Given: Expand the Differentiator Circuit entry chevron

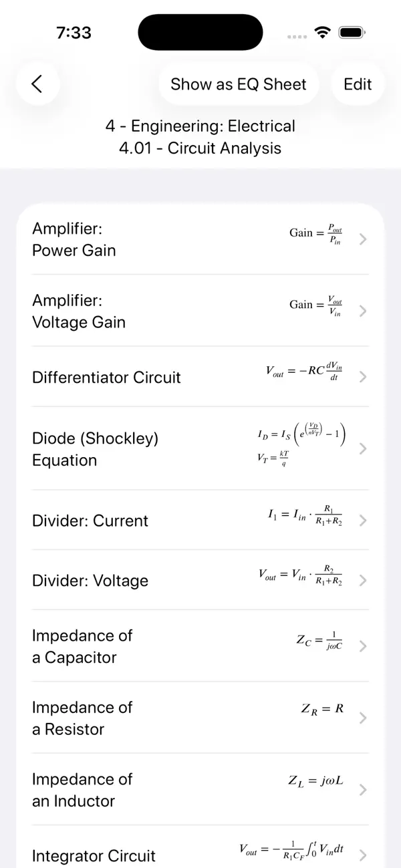Looking at the screenshot, I should (363, 377).
